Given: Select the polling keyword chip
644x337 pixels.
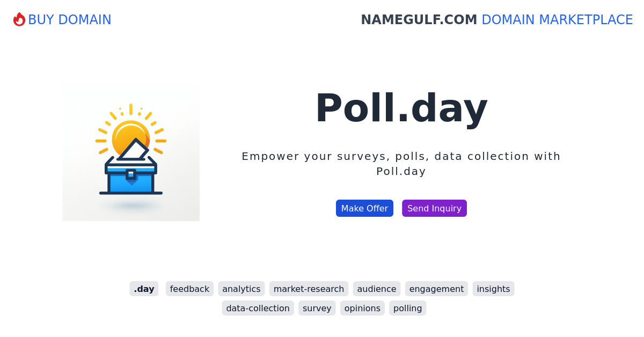Looking at the screenshot, I should click(x=407, y=308).
